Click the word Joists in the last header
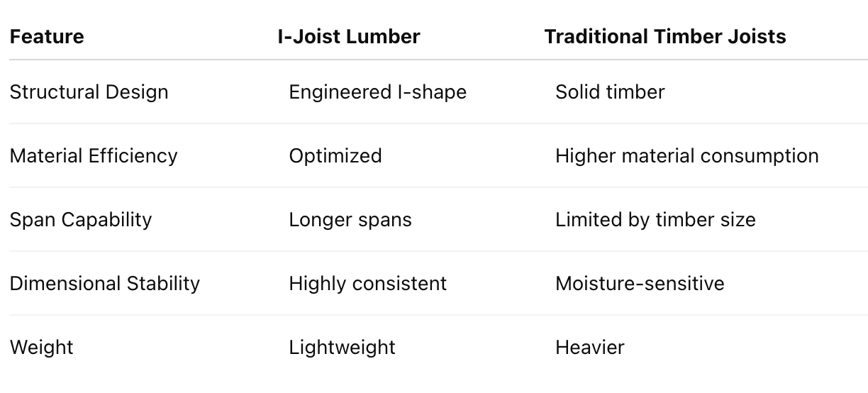 757,37
